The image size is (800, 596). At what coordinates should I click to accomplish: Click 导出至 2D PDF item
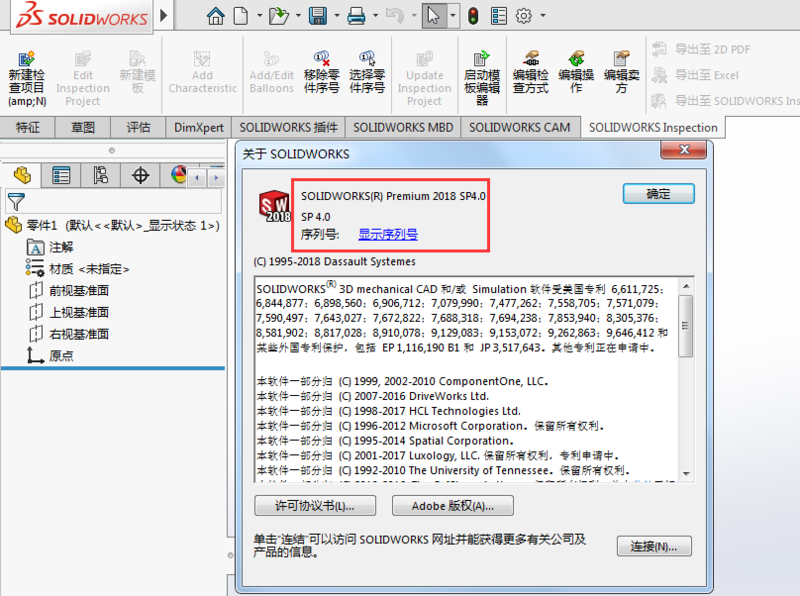702,49
